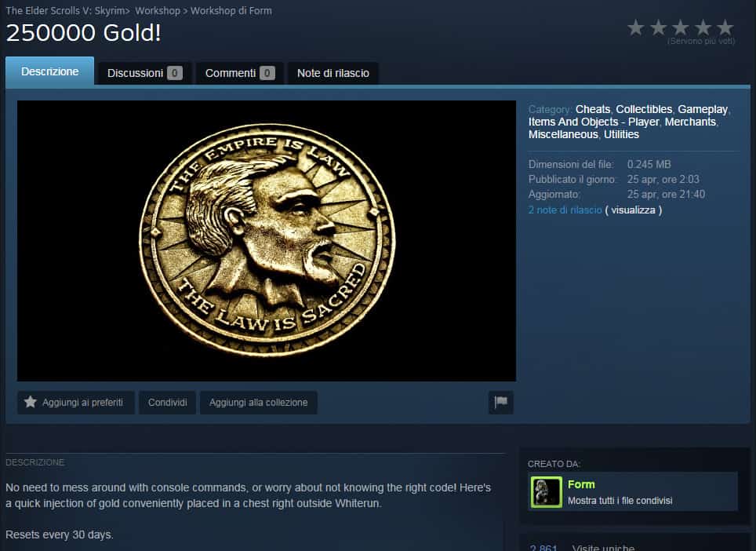Viewport: 756px width, 551px height.
Task: Open The Elder Scrolls V: Skyrim breadcrumb
Action: [67, 11]
